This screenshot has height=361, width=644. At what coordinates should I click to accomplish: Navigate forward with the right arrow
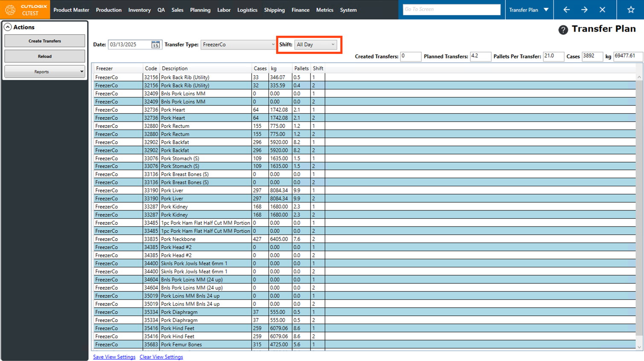coord(584,10)
